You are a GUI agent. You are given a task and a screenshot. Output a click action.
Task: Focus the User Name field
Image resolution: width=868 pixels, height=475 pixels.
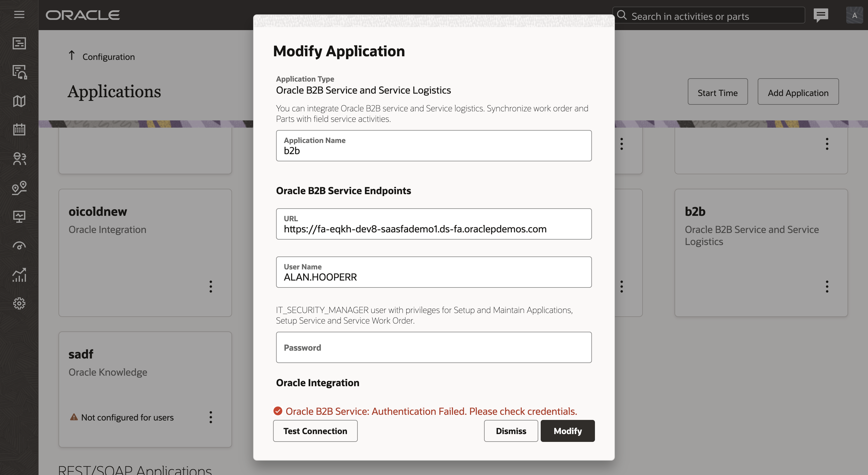pos(434,272)
